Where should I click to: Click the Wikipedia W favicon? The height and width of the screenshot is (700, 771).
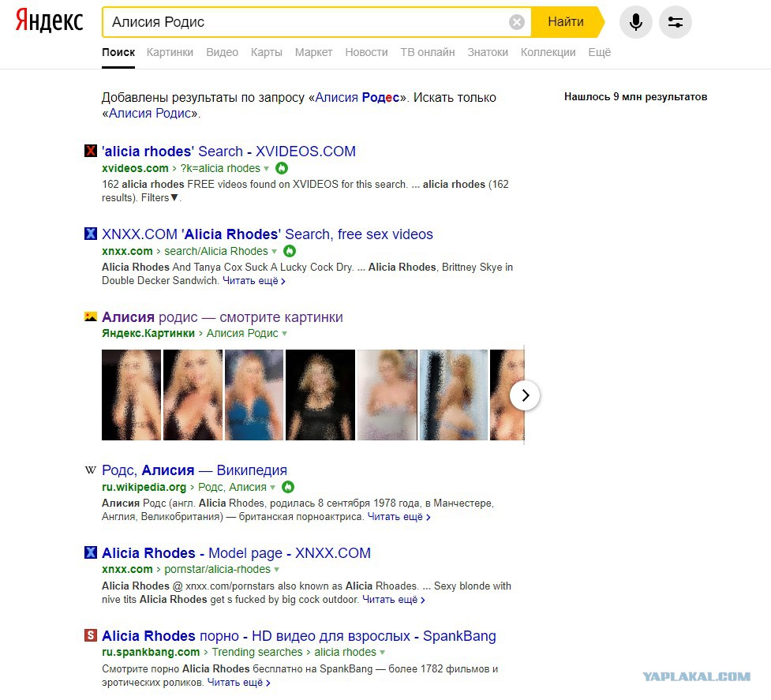pyautogui.click(x=91, y=470)
